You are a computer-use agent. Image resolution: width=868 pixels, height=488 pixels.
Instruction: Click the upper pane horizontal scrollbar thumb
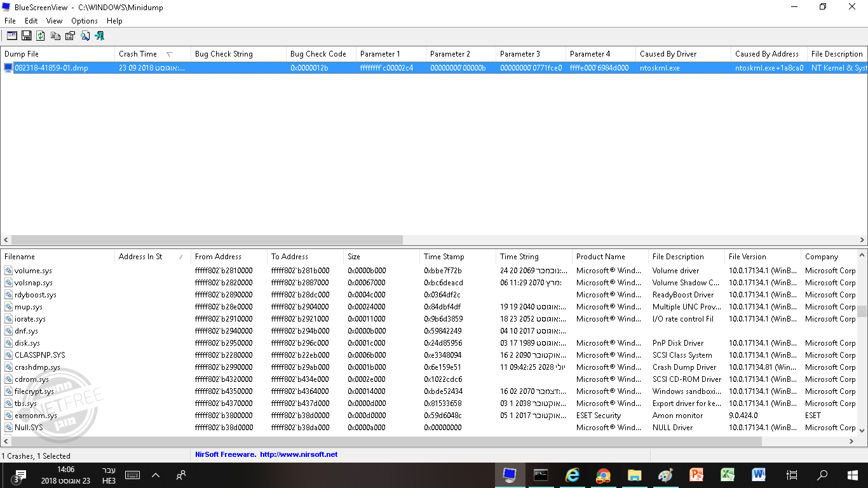[x=207, y=240]
